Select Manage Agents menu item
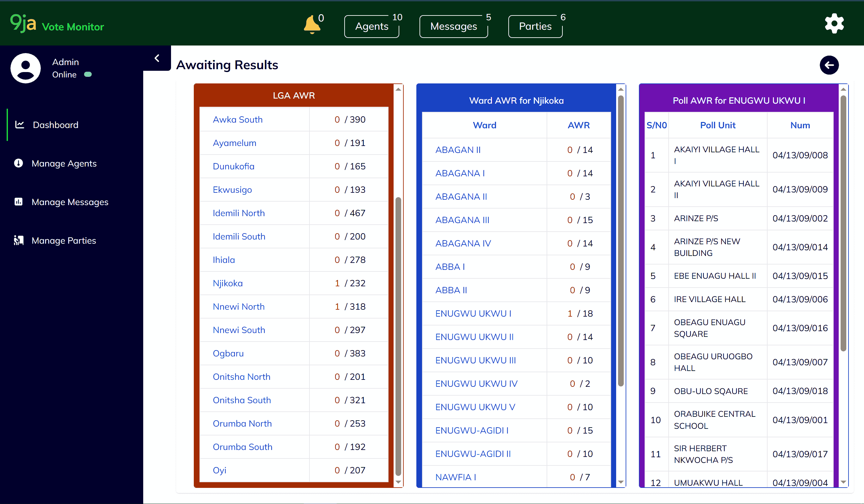Screen dimensions: 864x504 click(64, 163)
